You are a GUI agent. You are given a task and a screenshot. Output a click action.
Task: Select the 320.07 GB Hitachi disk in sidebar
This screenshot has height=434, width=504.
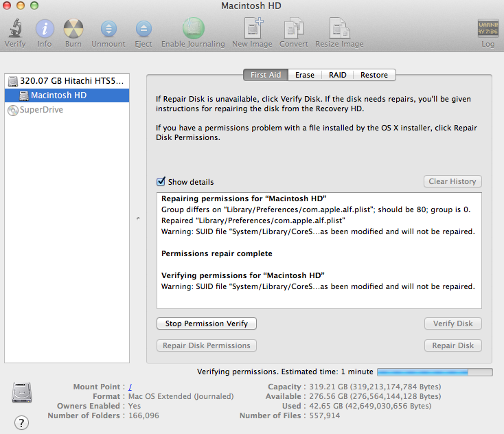click(67, 81)
